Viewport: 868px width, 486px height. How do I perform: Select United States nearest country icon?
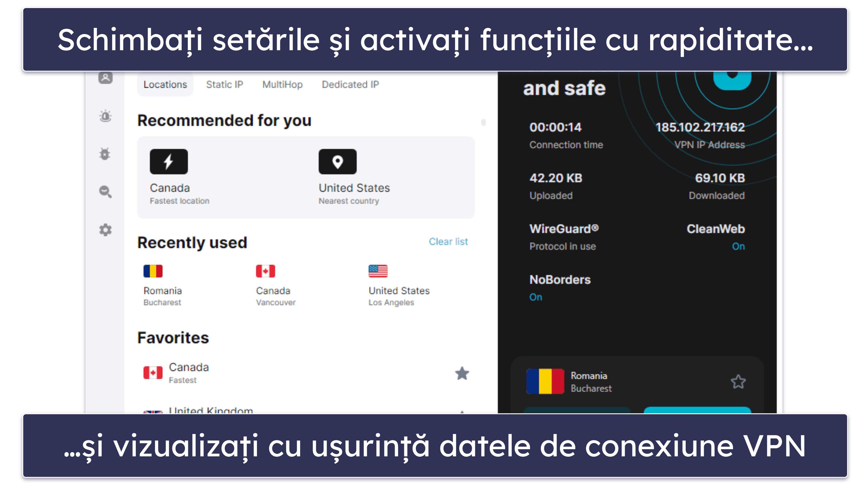[337, 161]
